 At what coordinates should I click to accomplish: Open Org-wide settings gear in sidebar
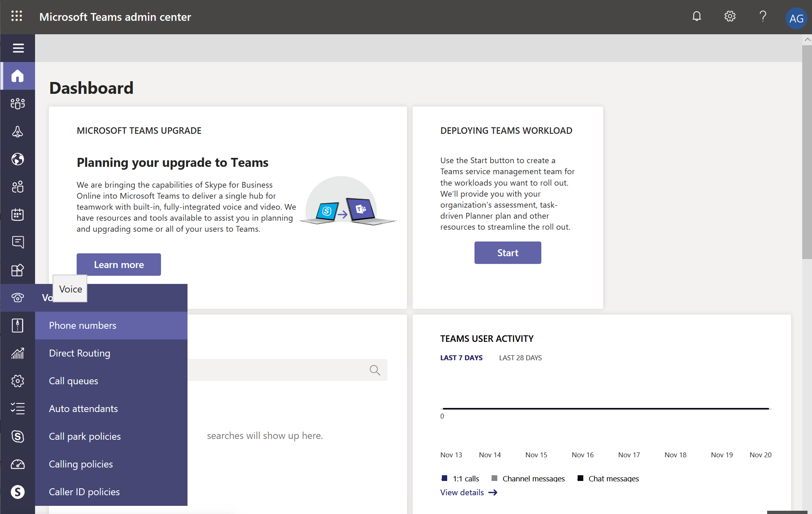[x=18, y=381]
